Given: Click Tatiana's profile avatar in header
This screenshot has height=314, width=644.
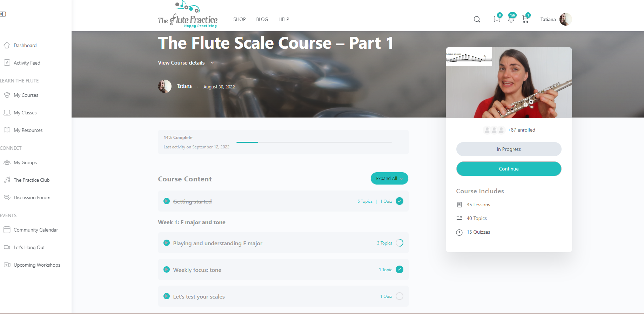Looking at the screenshot, I should click(565, 19).
